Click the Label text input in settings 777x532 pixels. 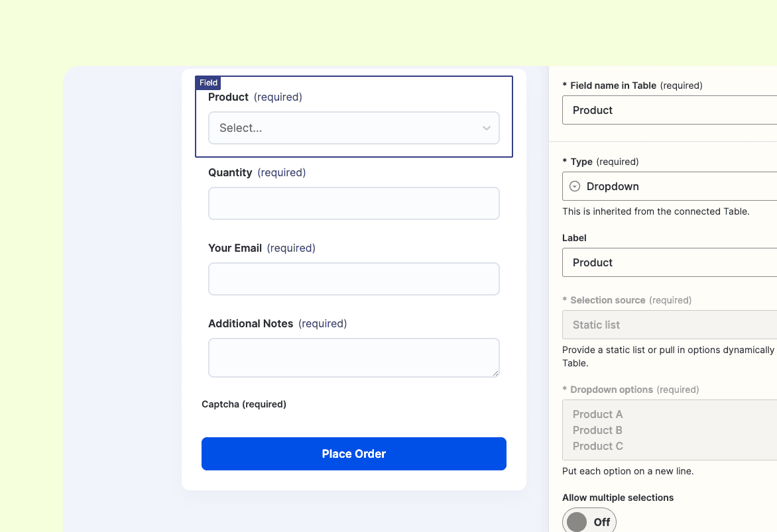point(670,263)
